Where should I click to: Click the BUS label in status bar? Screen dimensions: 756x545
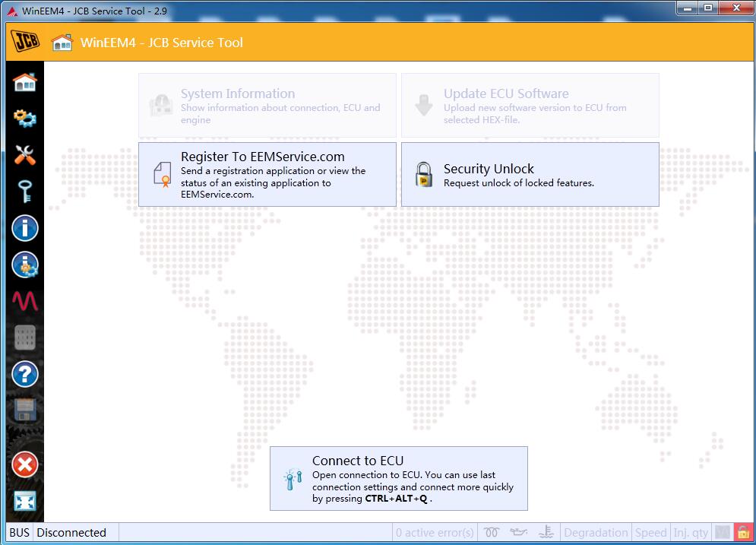(x=19, y=533)
